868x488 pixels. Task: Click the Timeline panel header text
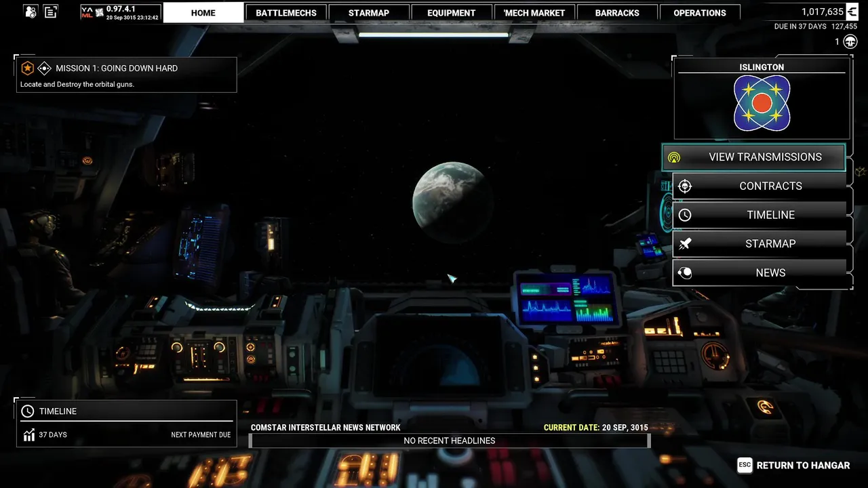pyautogui.click(x=58, y=411)
